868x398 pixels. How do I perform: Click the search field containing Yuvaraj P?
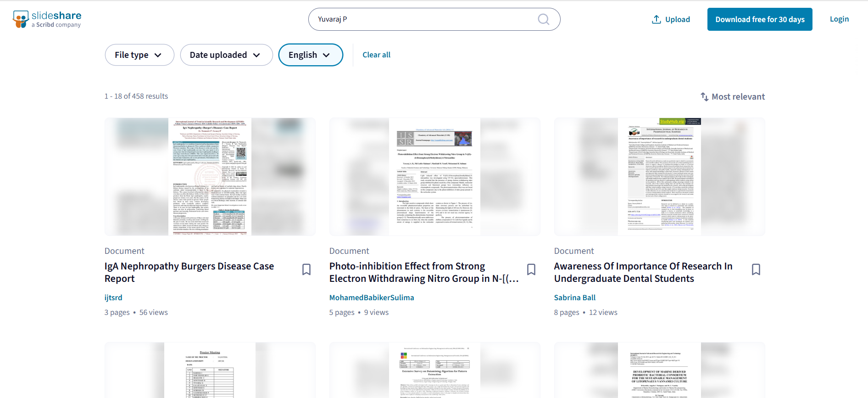[434, 19]
